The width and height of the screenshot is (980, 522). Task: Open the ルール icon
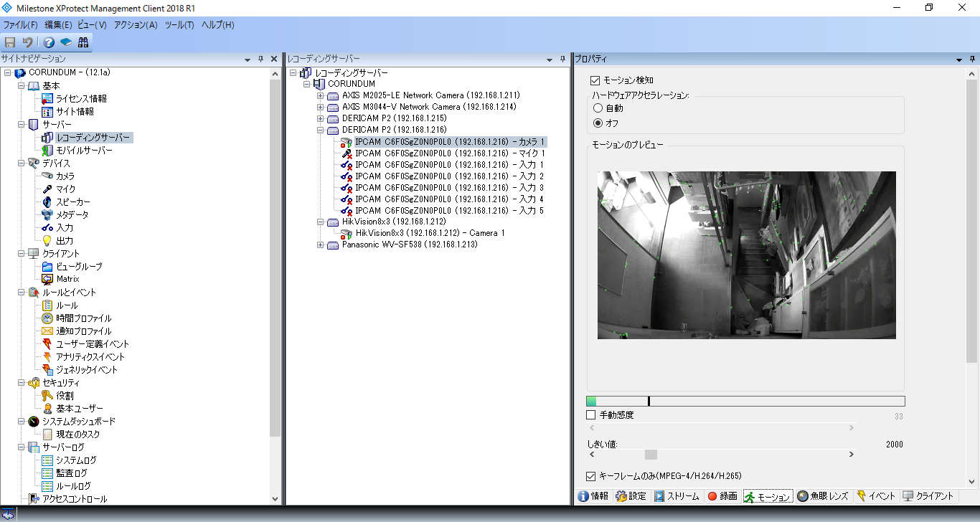(x=47, y=305)
